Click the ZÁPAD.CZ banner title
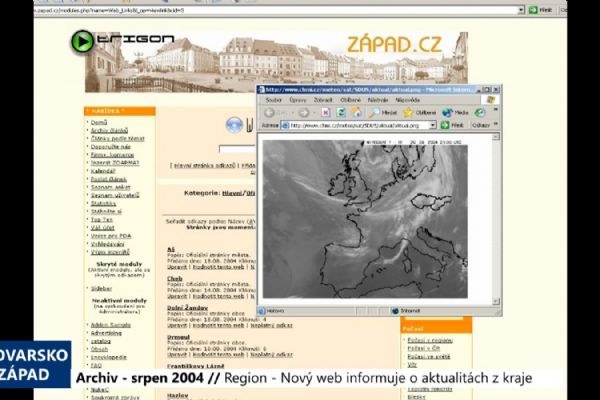 [x=395, y=44]
